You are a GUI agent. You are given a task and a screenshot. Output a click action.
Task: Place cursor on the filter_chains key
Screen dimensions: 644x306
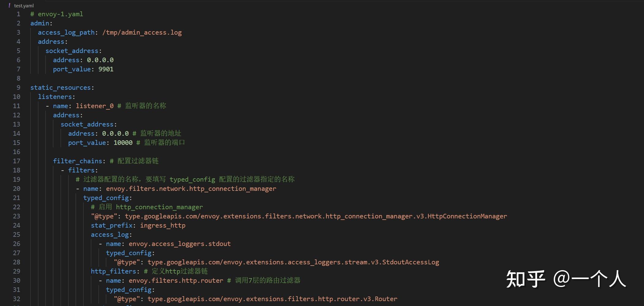[77, 161]
